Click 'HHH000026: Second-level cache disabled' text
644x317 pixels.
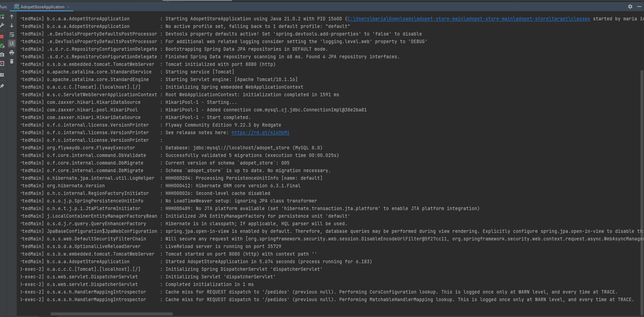pyautogui.click(x=218, y=194)
